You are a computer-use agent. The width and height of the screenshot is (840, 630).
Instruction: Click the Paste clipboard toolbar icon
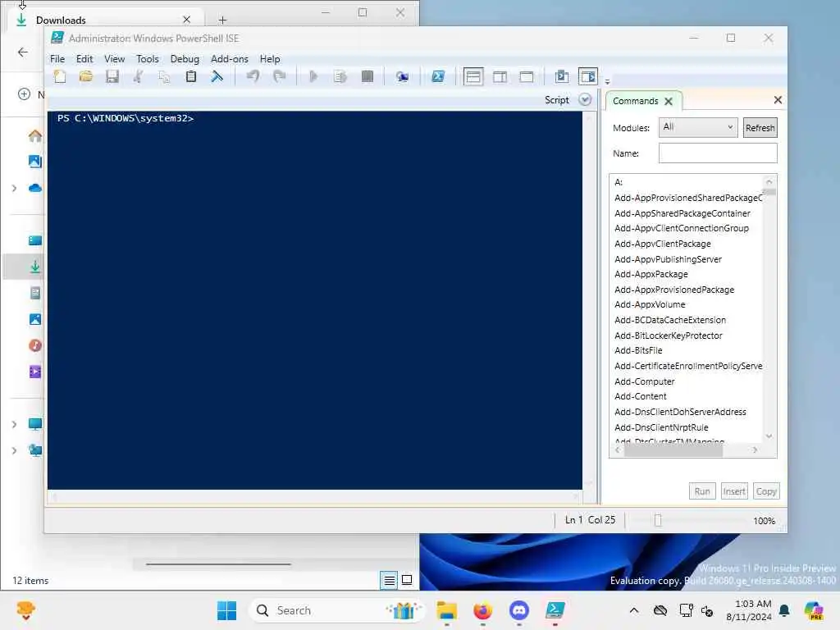coord(190,76)
